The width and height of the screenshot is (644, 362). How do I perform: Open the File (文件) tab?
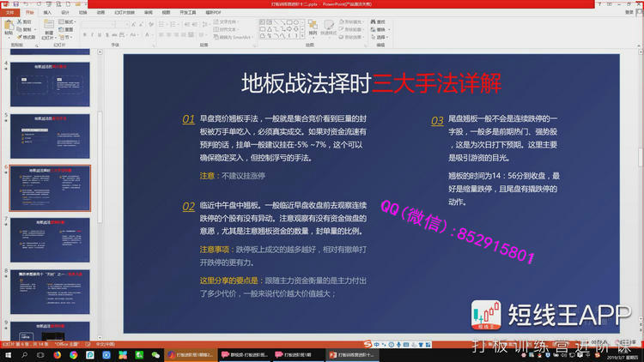9,13
